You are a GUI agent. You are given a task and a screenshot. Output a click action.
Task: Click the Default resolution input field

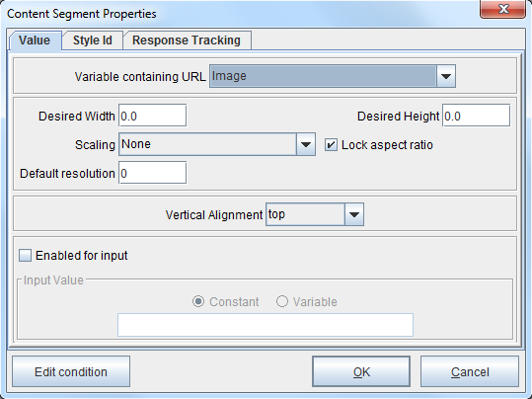pos(152,173)
